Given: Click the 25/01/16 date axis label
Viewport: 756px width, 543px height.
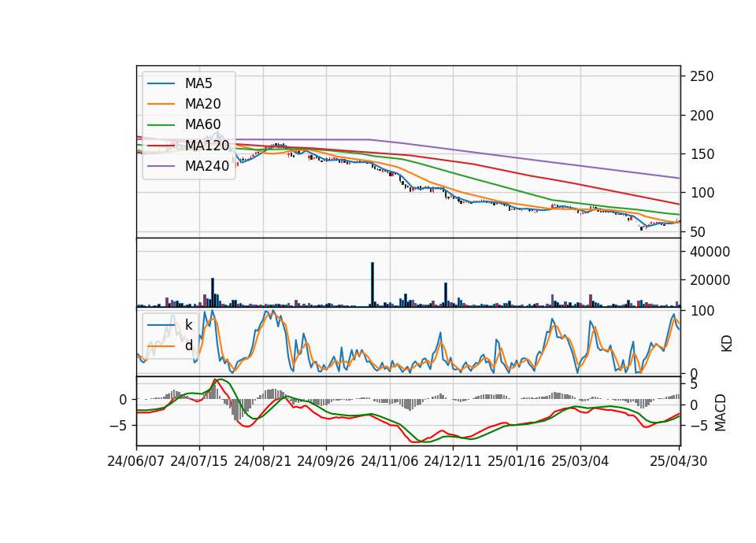Looking at the screenshot, I should click(517, 461).
